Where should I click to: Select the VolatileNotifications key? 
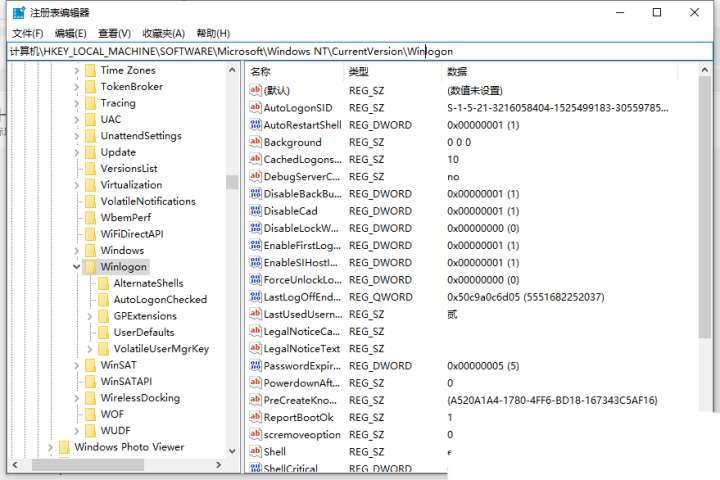pyautogui.click(x=148, y=201)
